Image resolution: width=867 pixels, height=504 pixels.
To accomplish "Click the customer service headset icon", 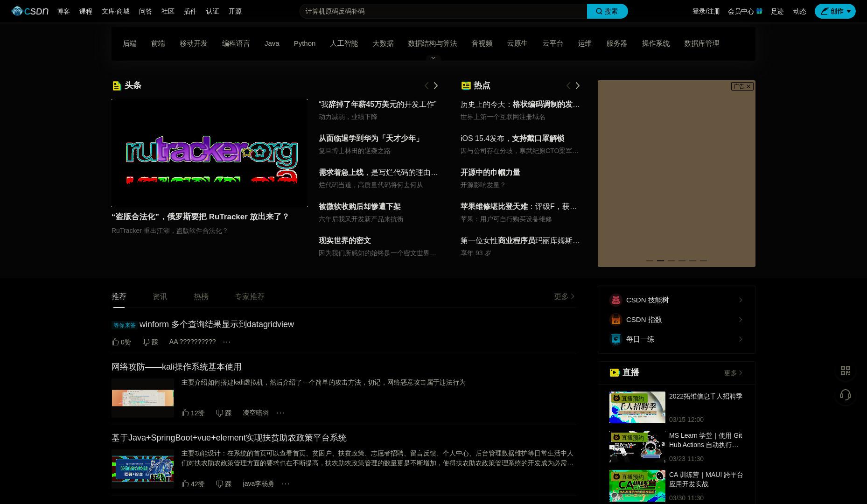I will coord(846,395).
